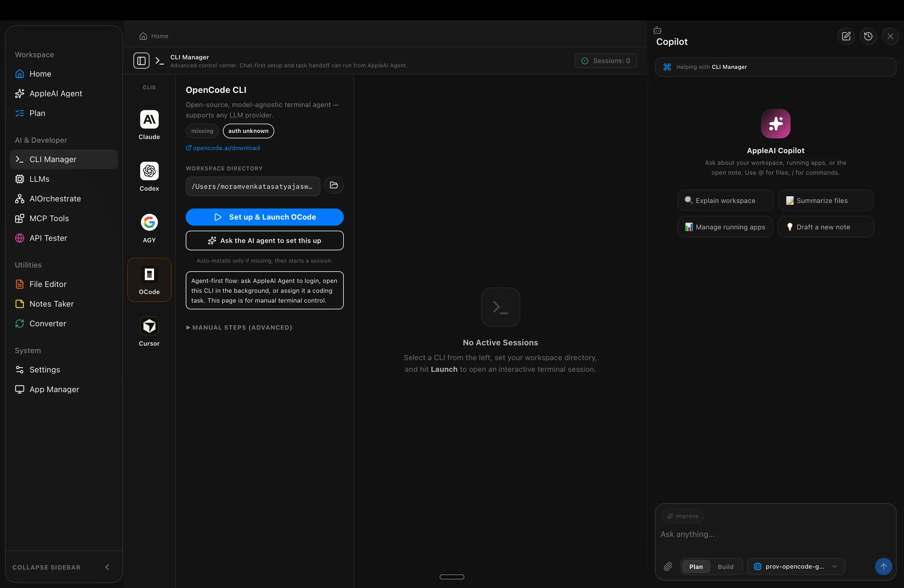Open Copilot chat history
This screenshot has width=904, height=588.
[868, 36]
